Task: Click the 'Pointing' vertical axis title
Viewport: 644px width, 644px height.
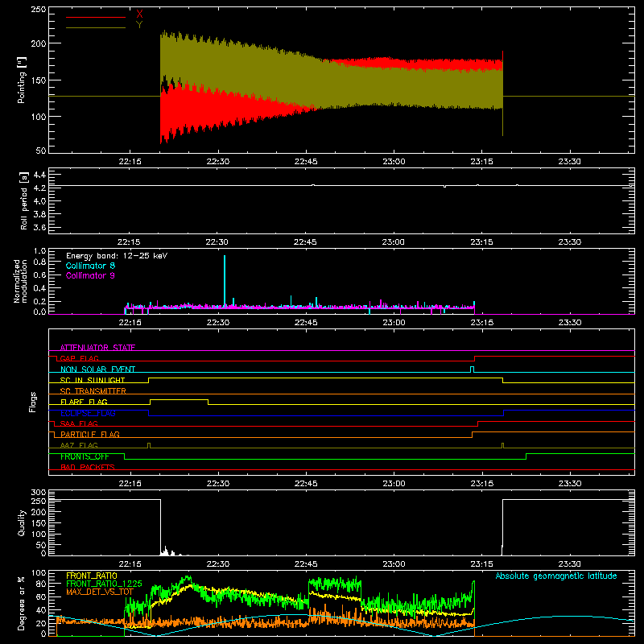Action: (22, 80)
